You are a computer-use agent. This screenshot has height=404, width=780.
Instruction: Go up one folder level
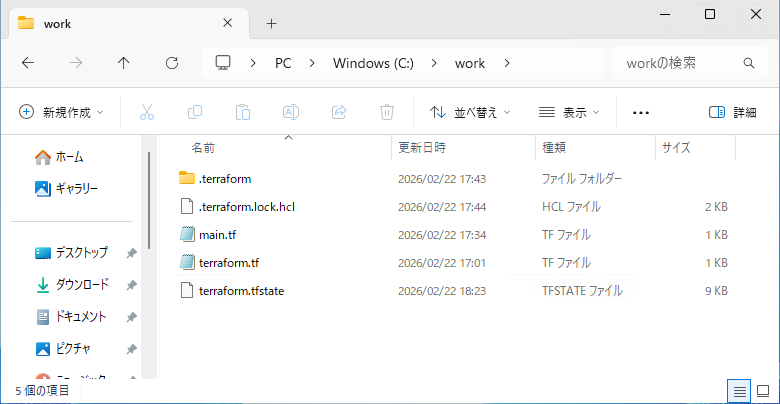tap(123, 63)
